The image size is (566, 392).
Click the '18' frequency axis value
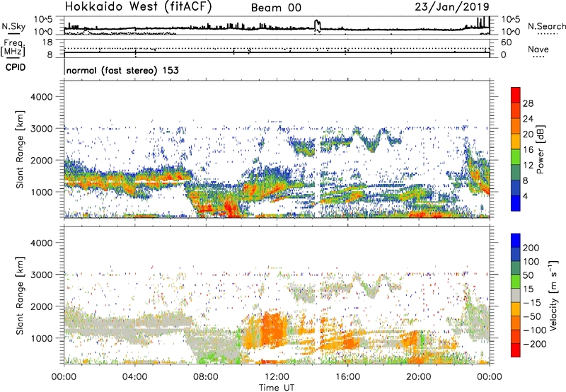[47, 42]
